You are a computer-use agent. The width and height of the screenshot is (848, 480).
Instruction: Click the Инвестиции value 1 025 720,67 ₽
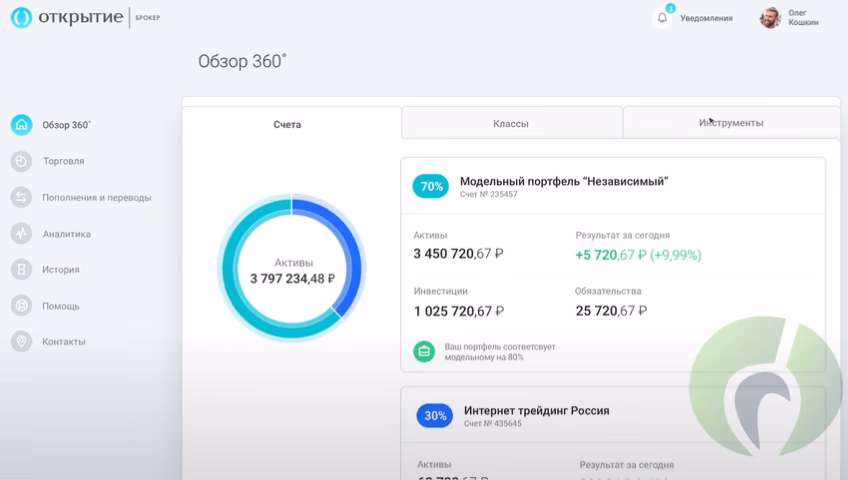[459, 311]
